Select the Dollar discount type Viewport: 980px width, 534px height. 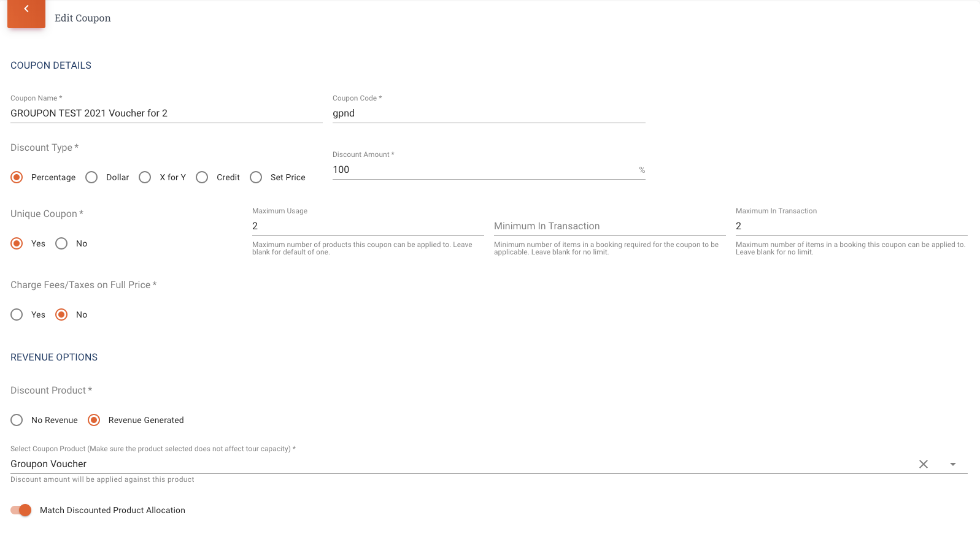[x=91, y=177]
